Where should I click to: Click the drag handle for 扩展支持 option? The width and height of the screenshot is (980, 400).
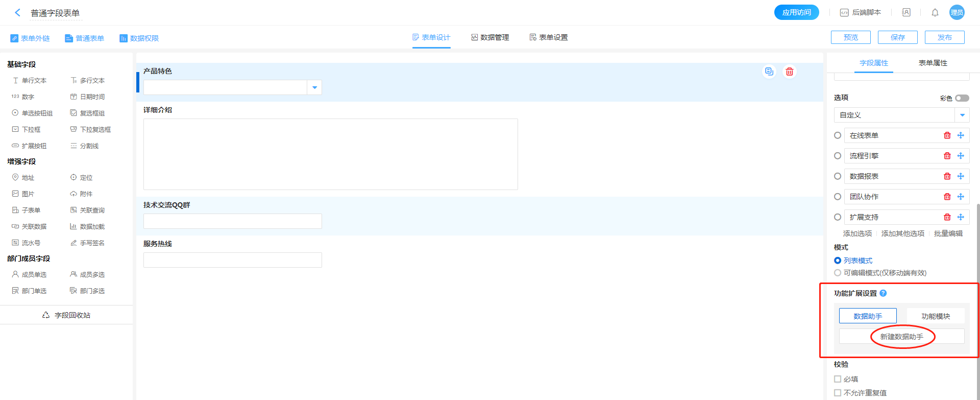coord(960,217)
